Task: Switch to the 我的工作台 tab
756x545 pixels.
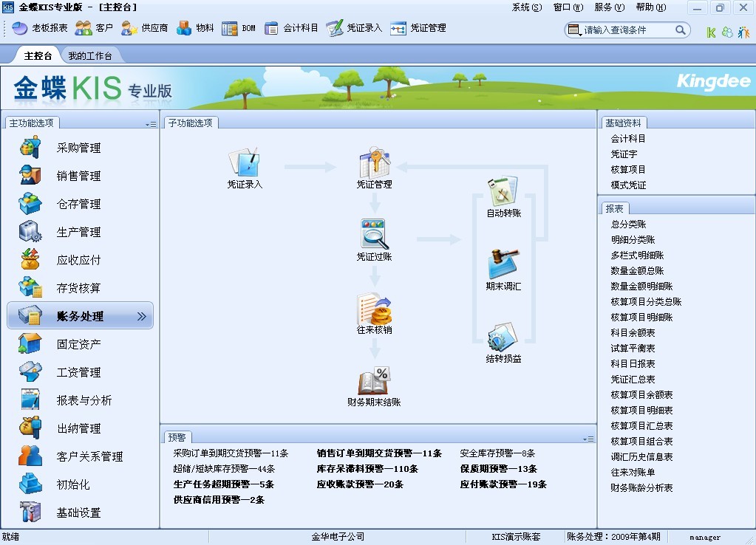Action: (x=89, y=56)
